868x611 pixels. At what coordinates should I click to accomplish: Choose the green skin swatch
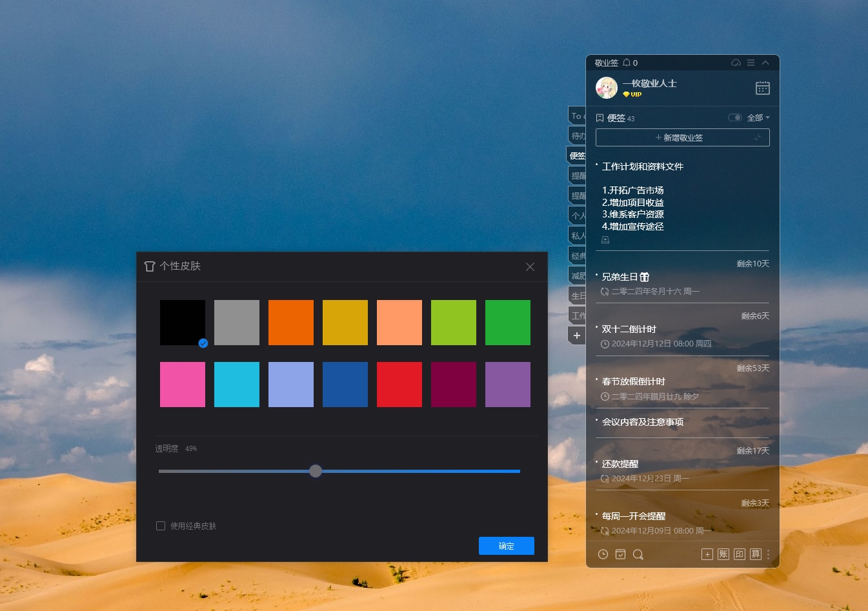(508, 323)
